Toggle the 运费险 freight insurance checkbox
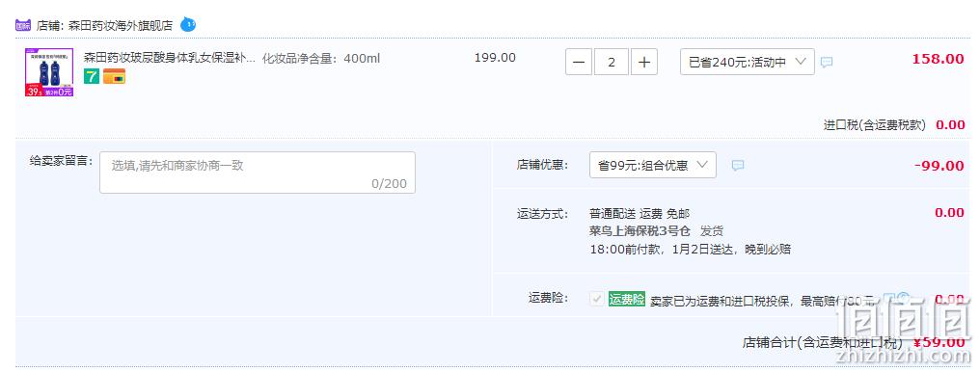The width and height of the screenshot is (980, 372). [597, 299]
